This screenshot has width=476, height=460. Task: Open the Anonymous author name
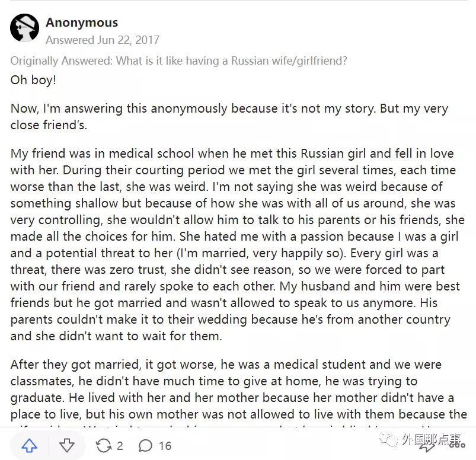coord(82,23)
